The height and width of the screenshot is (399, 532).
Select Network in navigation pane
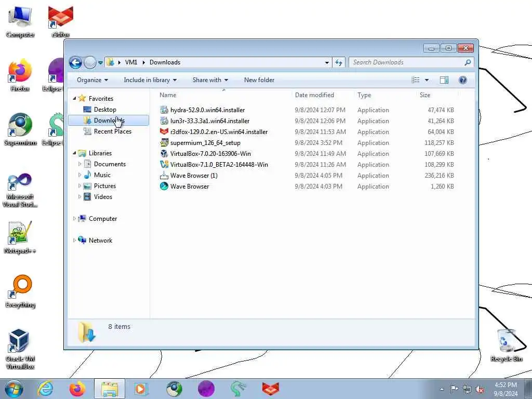point(100,240)
